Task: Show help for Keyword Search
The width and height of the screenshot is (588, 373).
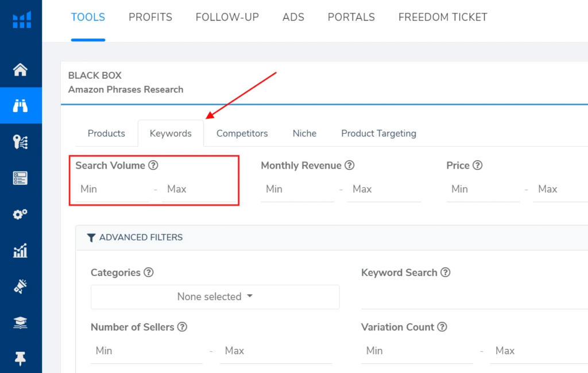Action: (x=445, y=273)
